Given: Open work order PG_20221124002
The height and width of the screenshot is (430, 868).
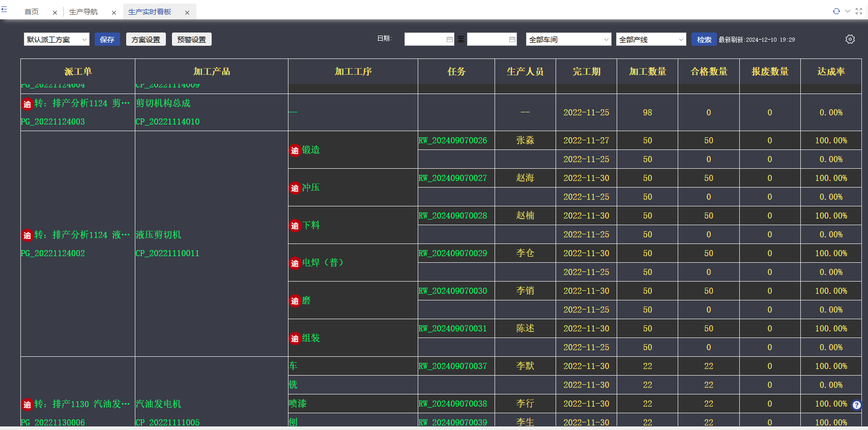Looking at the screenshot, I should [53, 253].
